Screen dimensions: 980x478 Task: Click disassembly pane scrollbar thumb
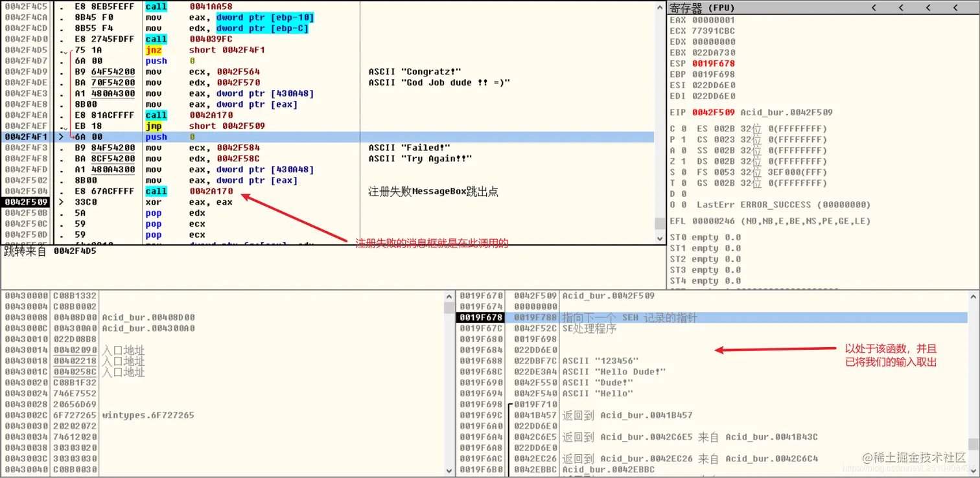[x=660, y=223]
